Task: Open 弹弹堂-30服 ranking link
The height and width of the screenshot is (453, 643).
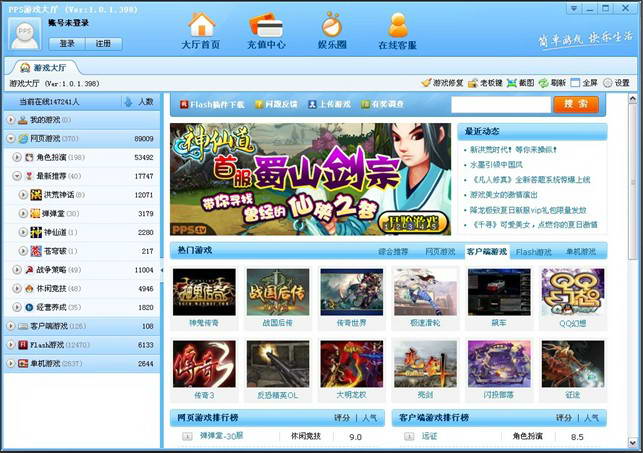Action: click(x=221, y=436)
